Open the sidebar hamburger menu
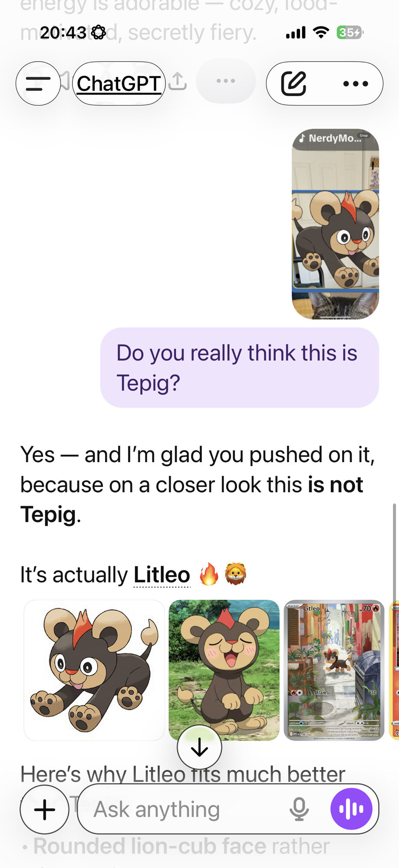The height and width of the screenshot is (868, 399). tap(38, 83)
